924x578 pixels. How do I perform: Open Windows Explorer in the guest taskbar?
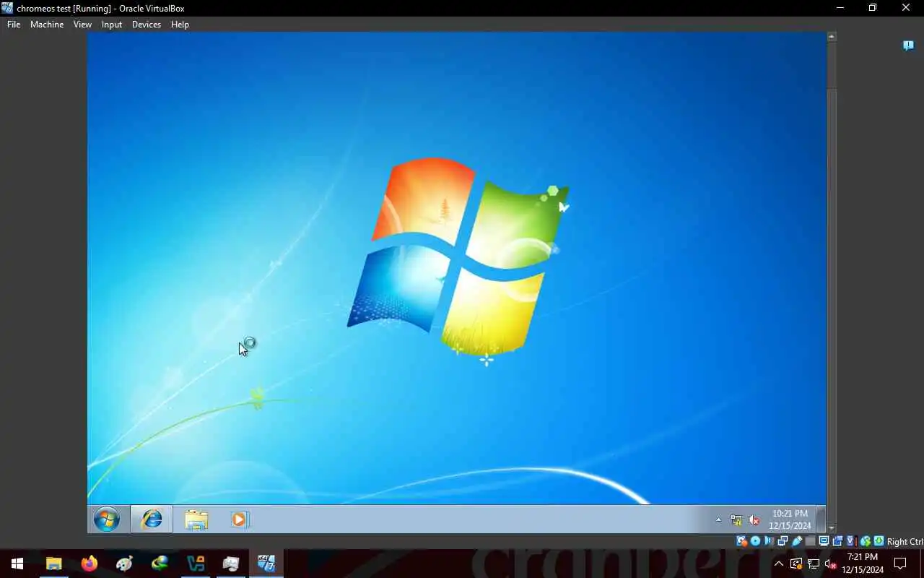[x=196, y=519]
